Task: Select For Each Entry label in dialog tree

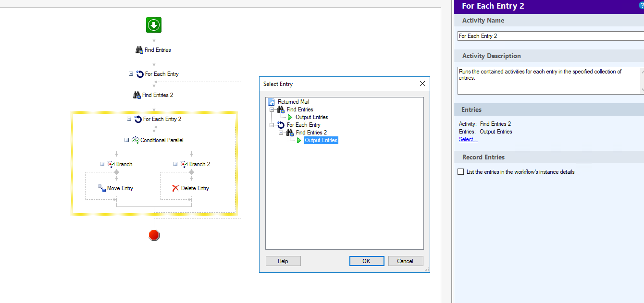Action: click(304, 125)
